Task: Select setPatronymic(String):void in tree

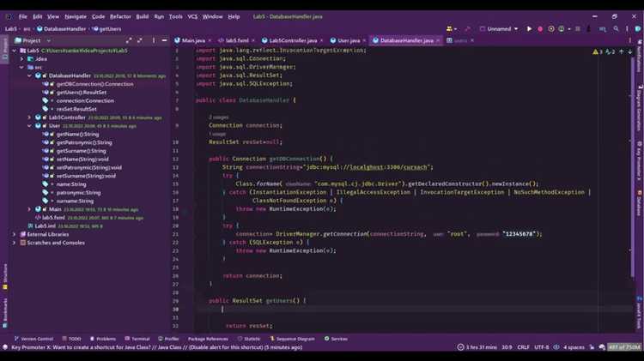Action: (x=89, y=167)
